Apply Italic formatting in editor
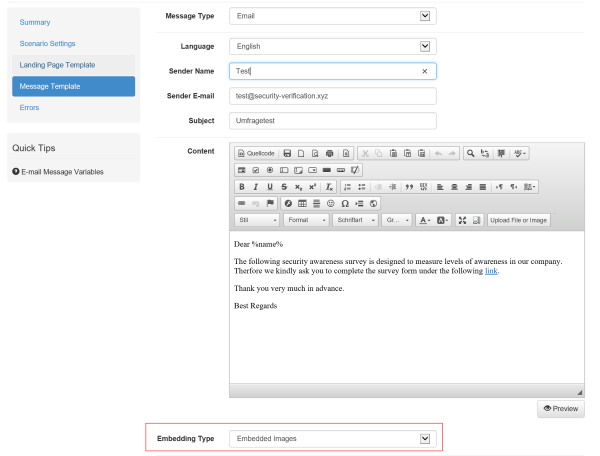Image resolution: width=600 pixels, height=456 pixels. [256, 187]
